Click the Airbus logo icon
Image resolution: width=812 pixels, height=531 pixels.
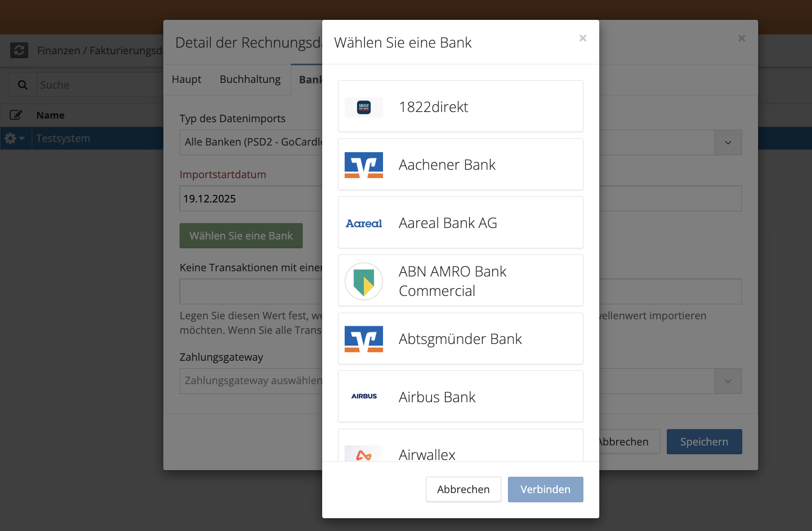click(x=364, y=396)
